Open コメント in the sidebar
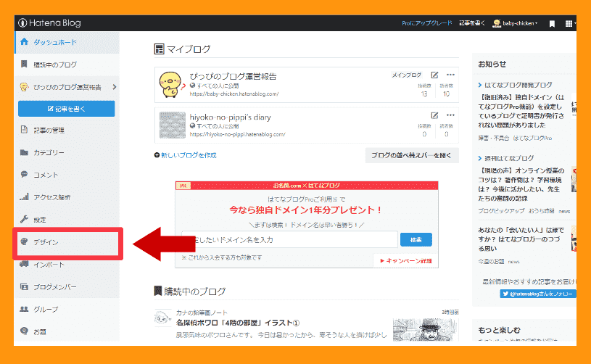 (67, 175)
